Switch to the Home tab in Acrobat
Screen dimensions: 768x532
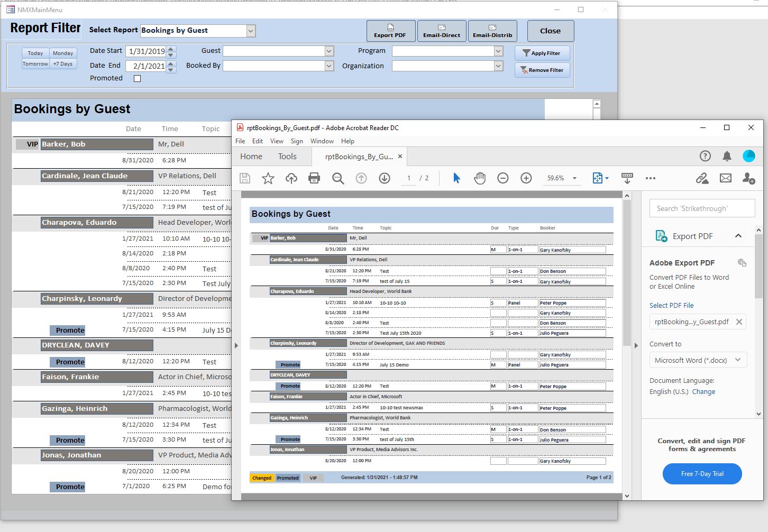point(251,157)
